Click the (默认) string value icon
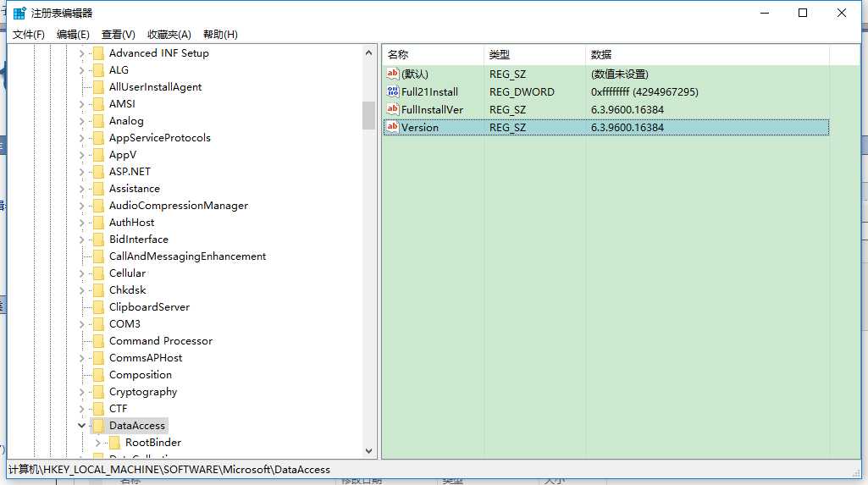 click(392, 74)
